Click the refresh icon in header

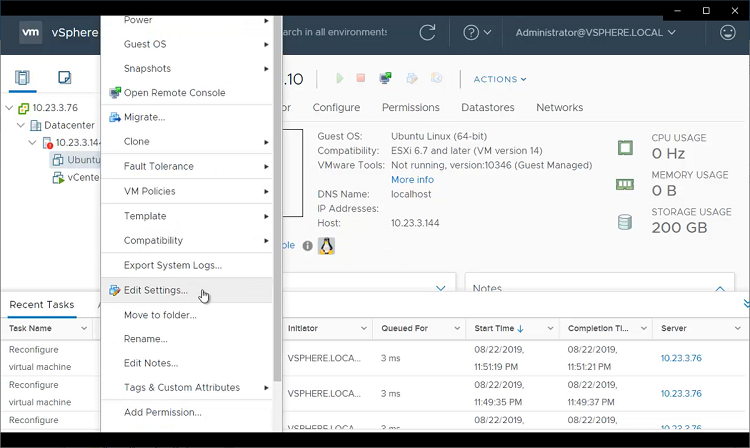[x=427, y=33]
